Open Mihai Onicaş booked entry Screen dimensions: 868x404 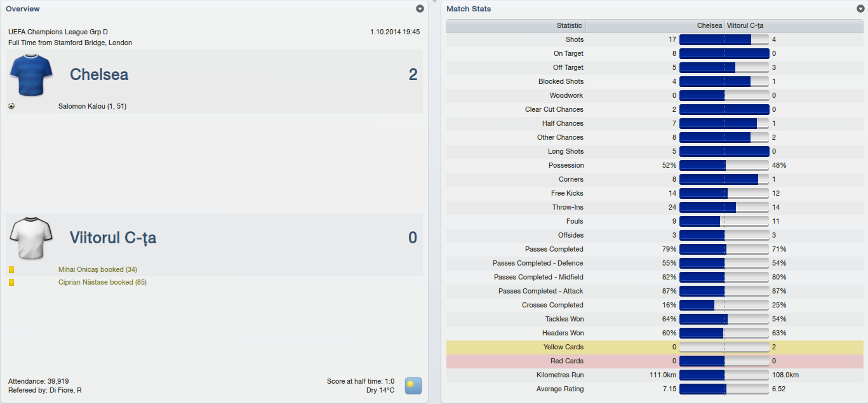pyautogui.click(x=97, y=270)
